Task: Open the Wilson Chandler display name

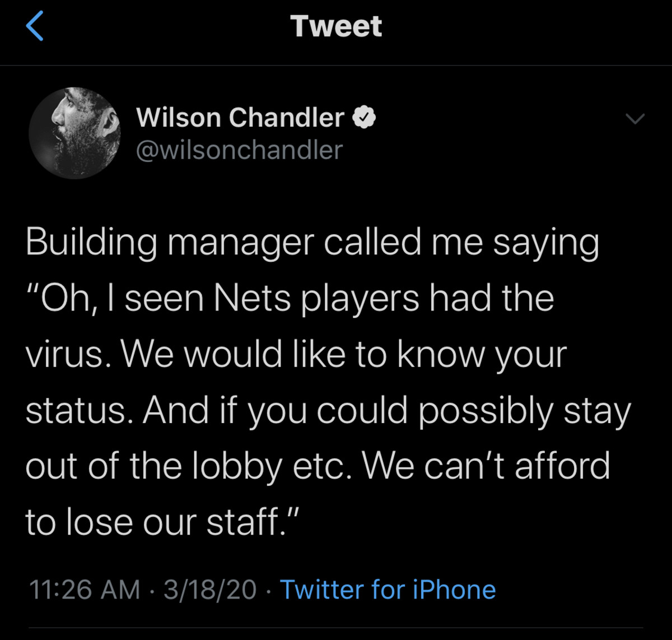Action: click(240, 118)
